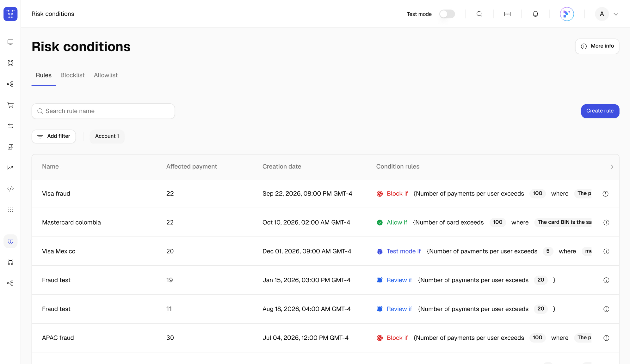
Task: Open the Account 1 filter chip
Action: click(107, 136)
